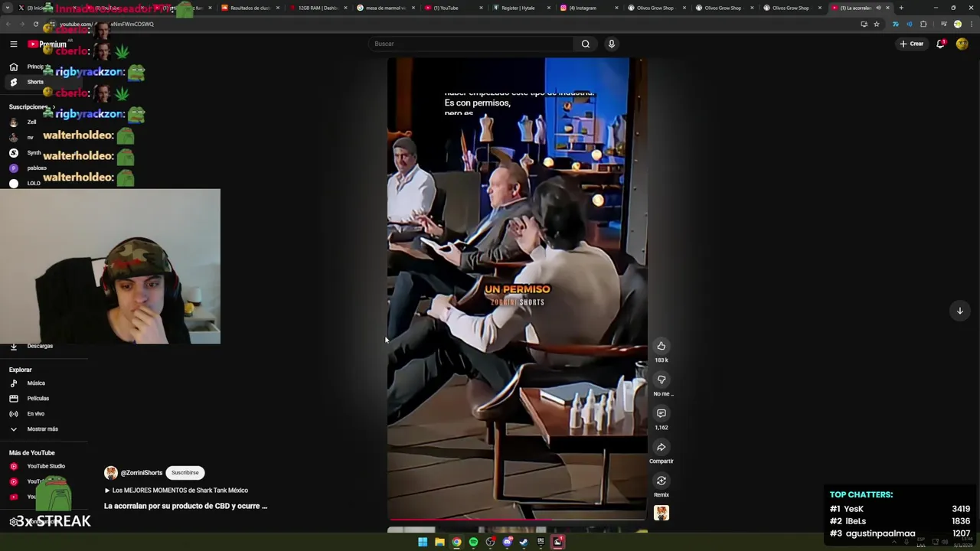
Task: Open comments on the Short
Action: (661, 413)
